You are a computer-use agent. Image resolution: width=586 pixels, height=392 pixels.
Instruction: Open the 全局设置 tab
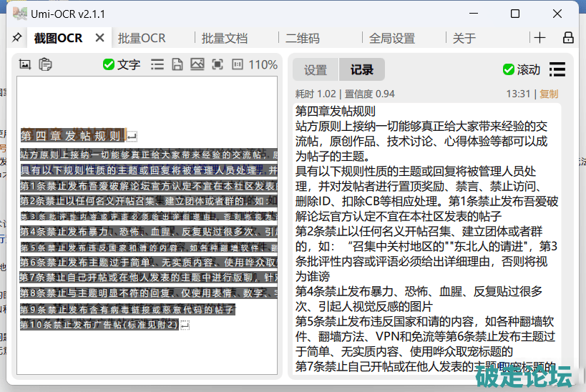(391, 39)
